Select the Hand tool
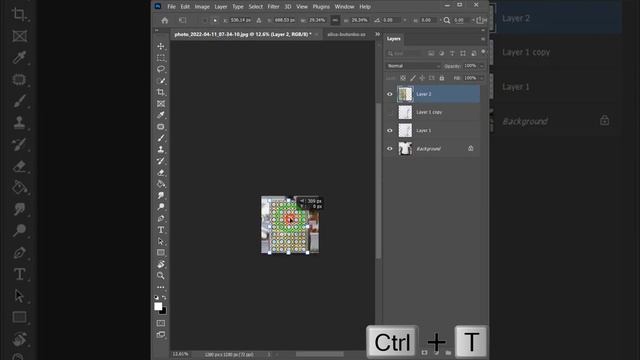 pyautogui.click(x=161, y=264)
